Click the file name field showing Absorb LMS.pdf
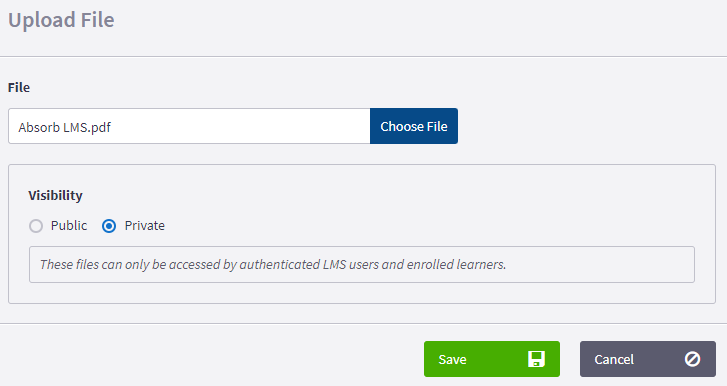The width and height of the screenshot is (727, 386). point(189,126)
